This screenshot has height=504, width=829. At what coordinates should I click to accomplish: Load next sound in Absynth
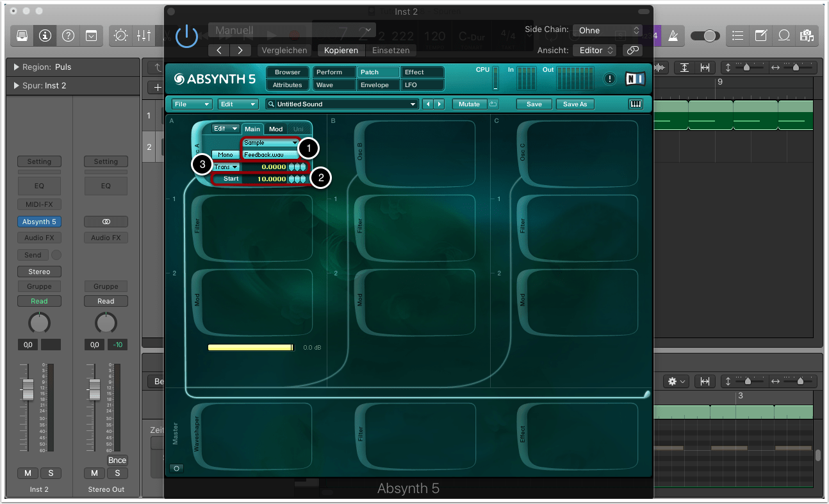[x=439, y=104]
